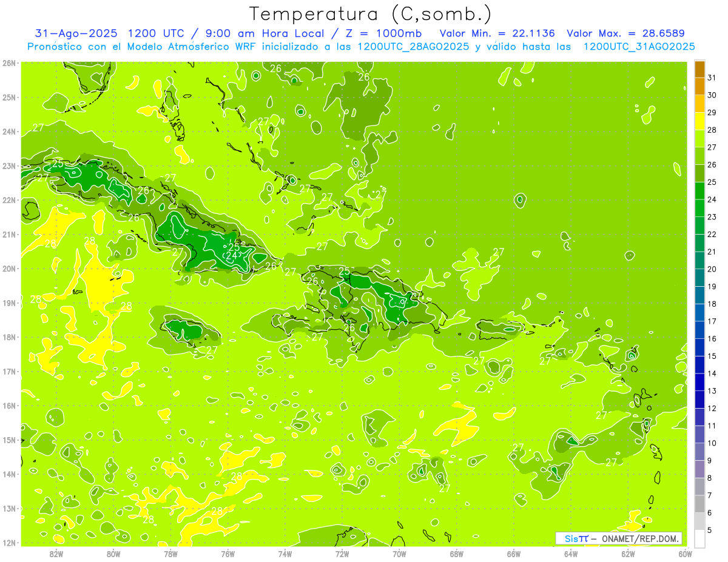728x562 pixels.
Task: Select valid-until stamp '1200UTC_31AGO2025'
Action: pyautogui.click(x=639, y=47)
